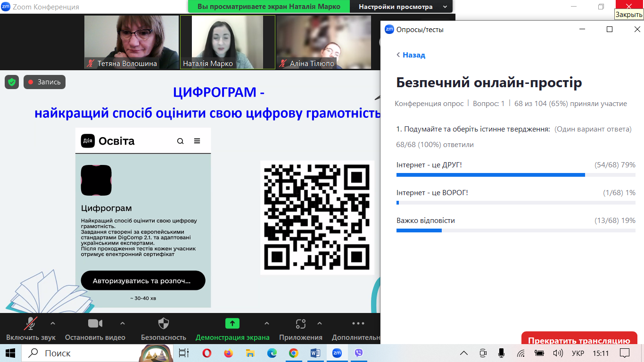Viewport: 644px width, 362px height.
Task: Unmute microphone with Включить звук icon
Action: pyautogui.click(x=31, y=324)
